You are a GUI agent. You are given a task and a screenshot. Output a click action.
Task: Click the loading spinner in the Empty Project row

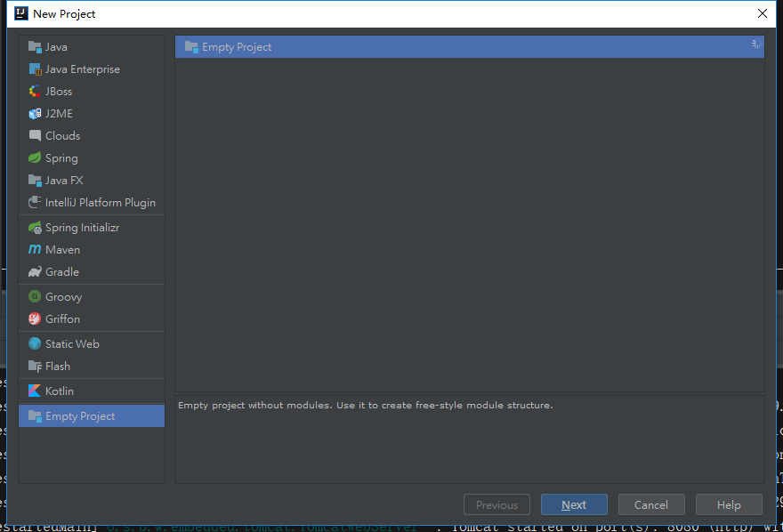click(756, 44)
